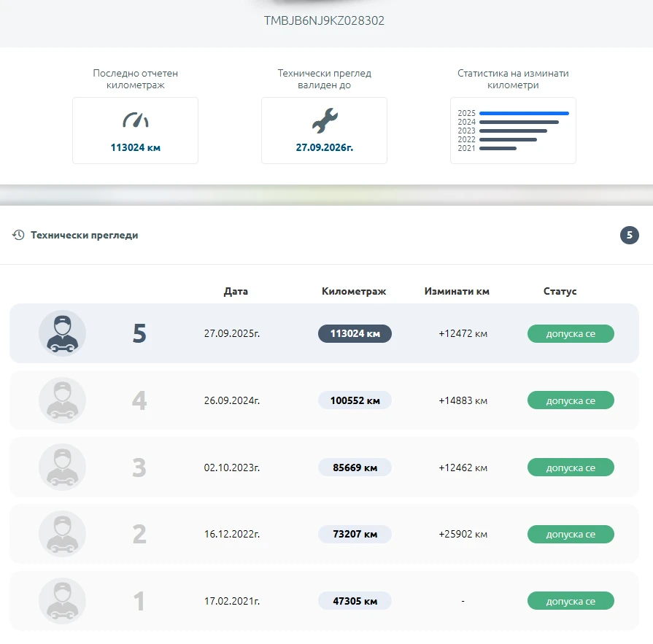Image resolution: width=653 pixels, height=644 pixels.
Task: Click допуска се status for 17.02.2021г.
Action: point(571,602)
